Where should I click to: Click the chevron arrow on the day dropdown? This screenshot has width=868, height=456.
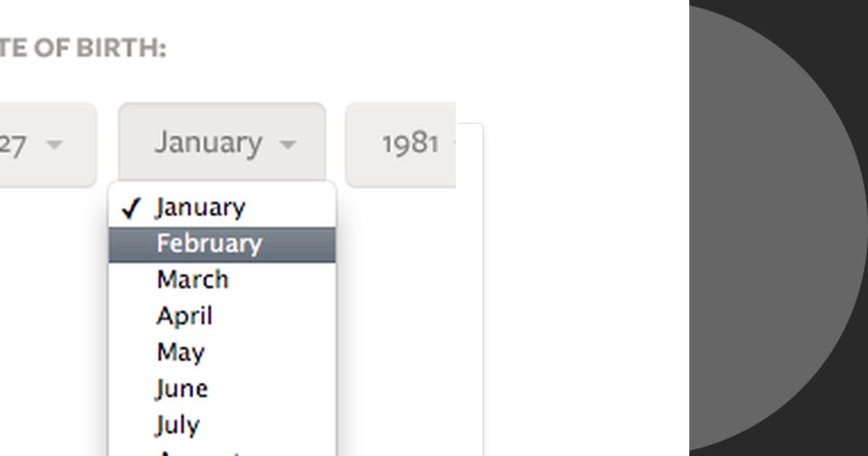[54, 145]
